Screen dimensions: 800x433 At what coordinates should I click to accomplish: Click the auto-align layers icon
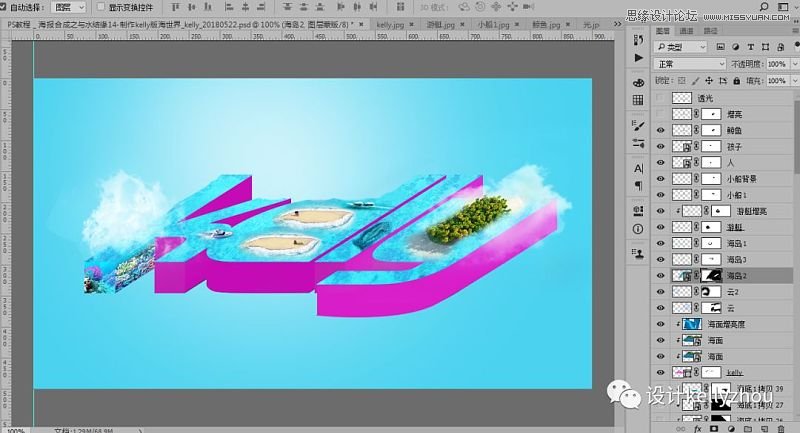click(401, 7)
